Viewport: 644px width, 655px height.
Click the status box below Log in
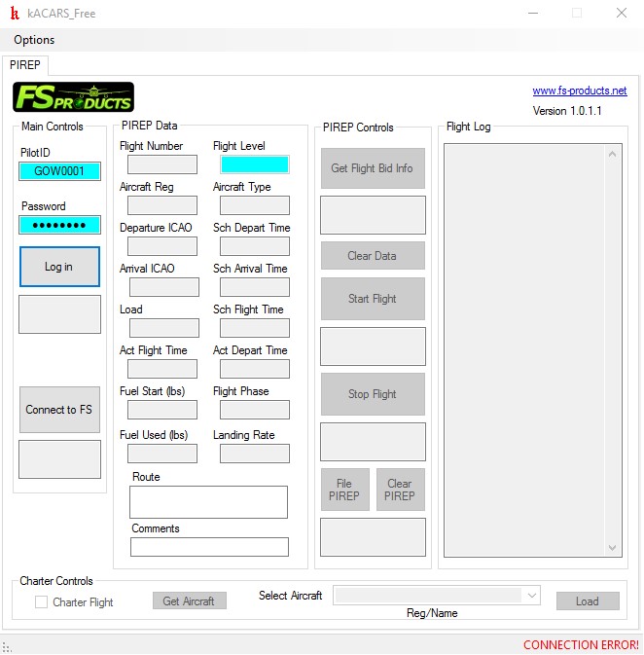point(59,314)
